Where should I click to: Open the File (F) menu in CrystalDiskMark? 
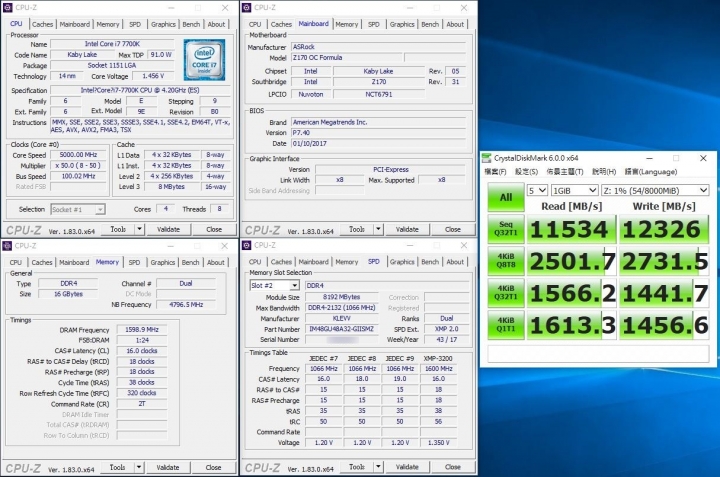[x=495, y=172]
